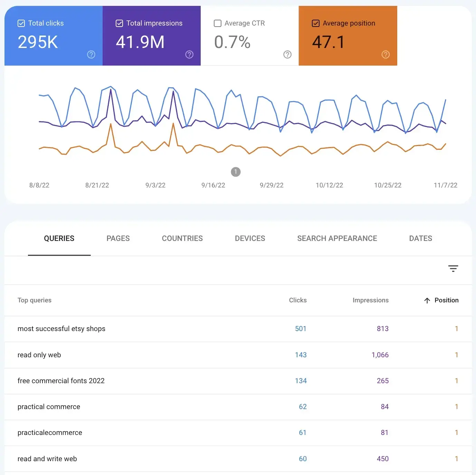Screen dimensions: 476x475
Task: Click clicks value 501 for etsy shops query
Action: pos(300,329)
